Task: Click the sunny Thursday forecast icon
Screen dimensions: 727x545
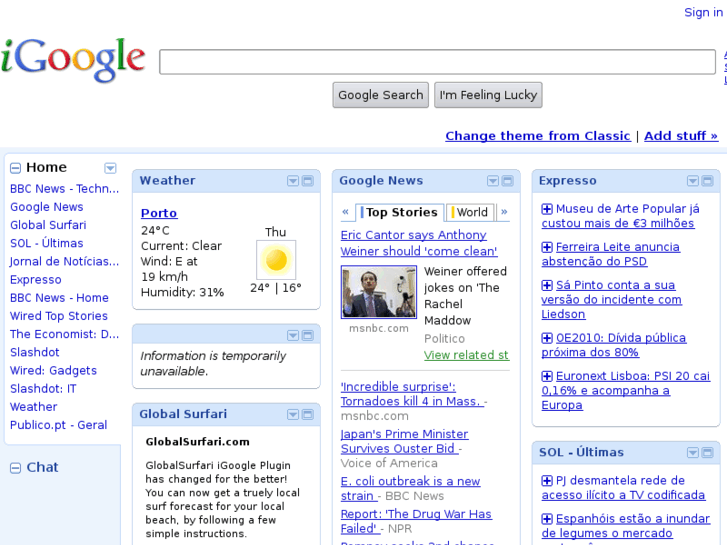Action: tap(276, 259)
